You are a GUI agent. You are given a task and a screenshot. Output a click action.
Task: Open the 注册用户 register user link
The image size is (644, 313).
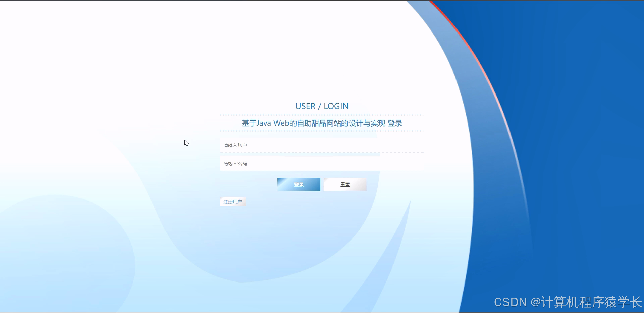(233, 202)
